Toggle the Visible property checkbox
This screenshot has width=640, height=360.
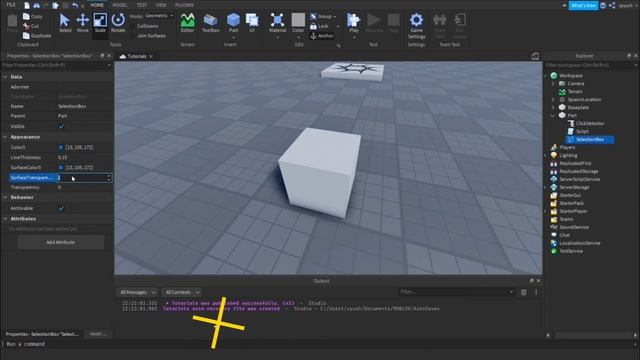[x=61, y=127]
